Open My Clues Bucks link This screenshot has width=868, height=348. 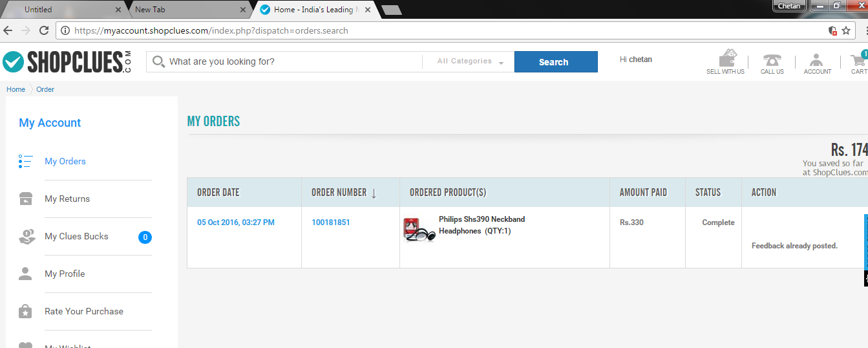76,236
